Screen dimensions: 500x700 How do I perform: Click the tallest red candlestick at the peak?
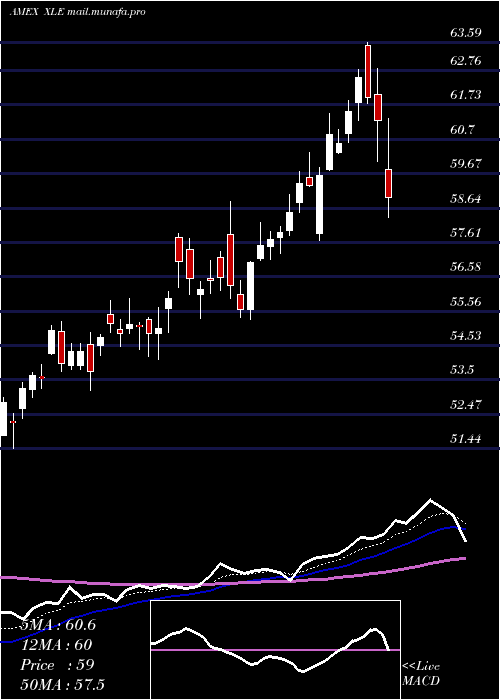coord(368,71)
